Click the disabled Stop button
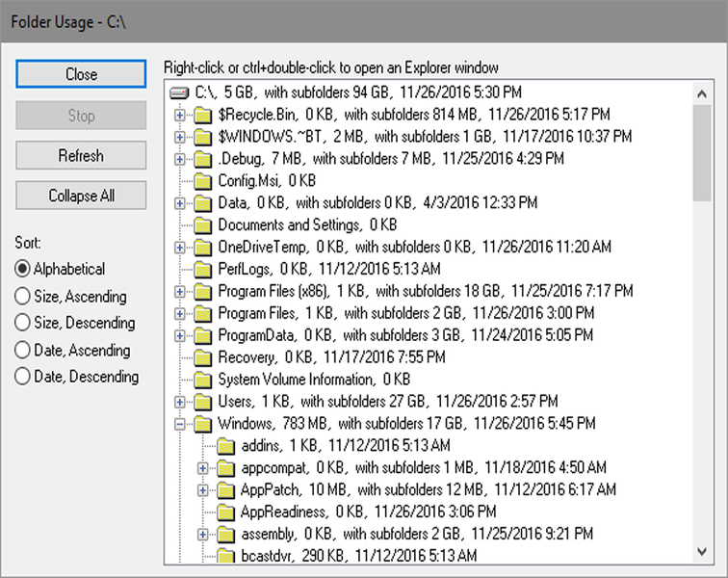 [81, 115]
